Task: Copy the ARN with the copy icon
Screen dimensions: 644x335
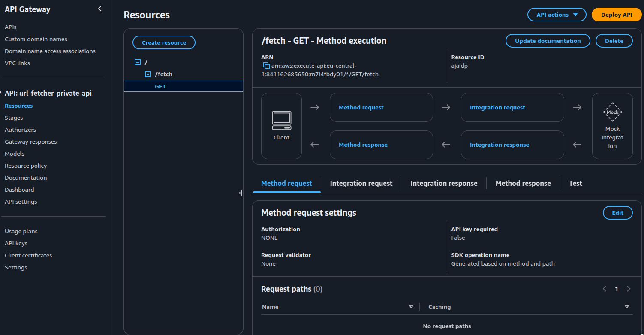Action: (x=266, y=66)
